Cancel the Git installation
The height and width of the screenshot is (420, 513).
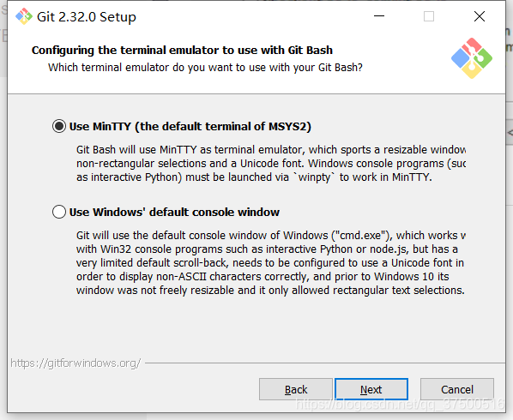tap(457, 389)
